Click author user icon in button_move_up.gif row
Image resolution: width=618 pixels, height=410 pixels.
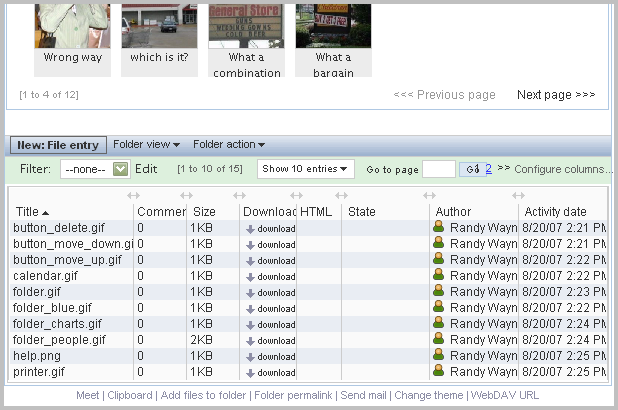pyautogui.click(x=438, y=258)
